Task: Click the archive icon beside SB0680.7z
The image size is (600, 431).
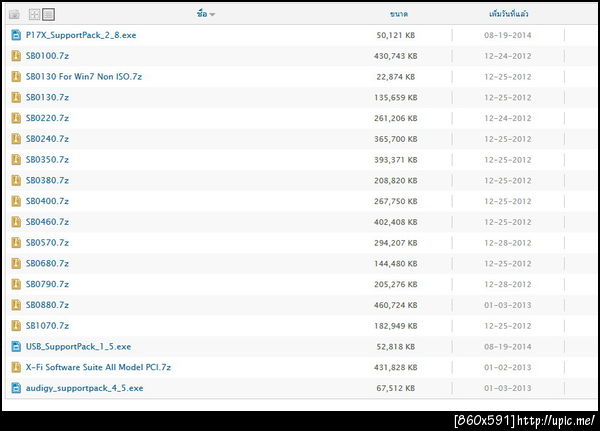Action: click(16, 263)
